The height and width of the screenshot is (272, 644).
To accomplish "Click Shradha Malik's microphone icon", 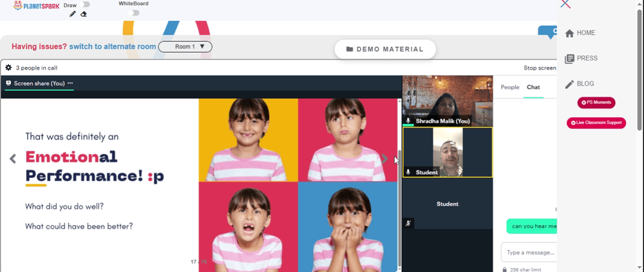I will click(x=408, y=121).
